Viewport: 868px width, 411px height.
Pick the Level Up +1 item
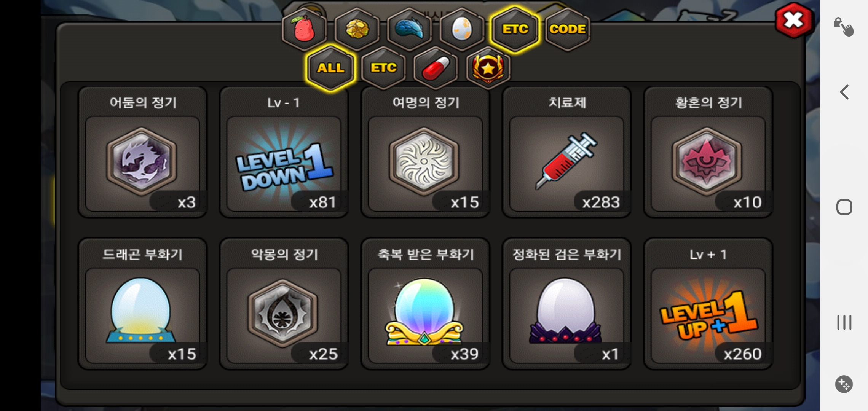pyautogui.click(x=708, y=304)
